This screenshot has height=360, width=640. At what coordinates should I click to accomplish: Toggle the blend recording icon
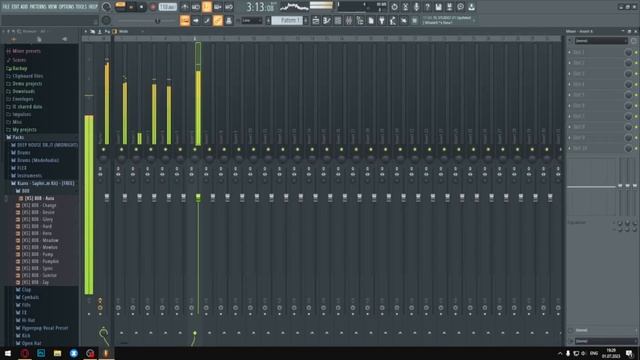[218, 7]
